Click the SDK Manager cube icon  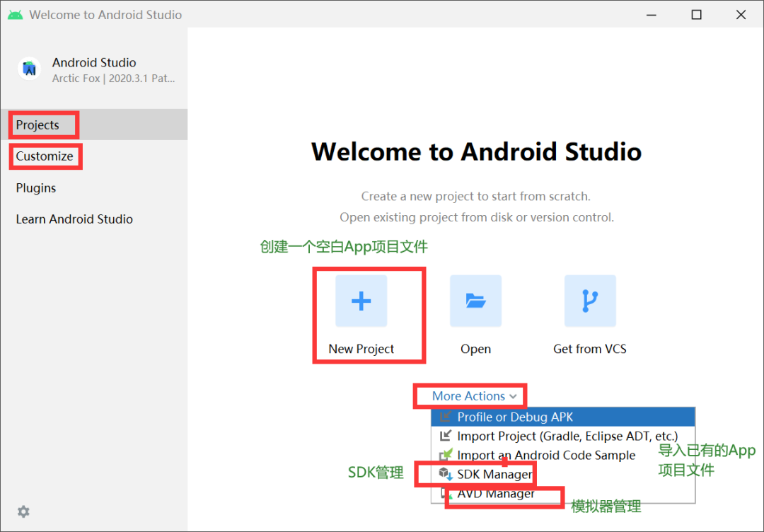point(446,473)
